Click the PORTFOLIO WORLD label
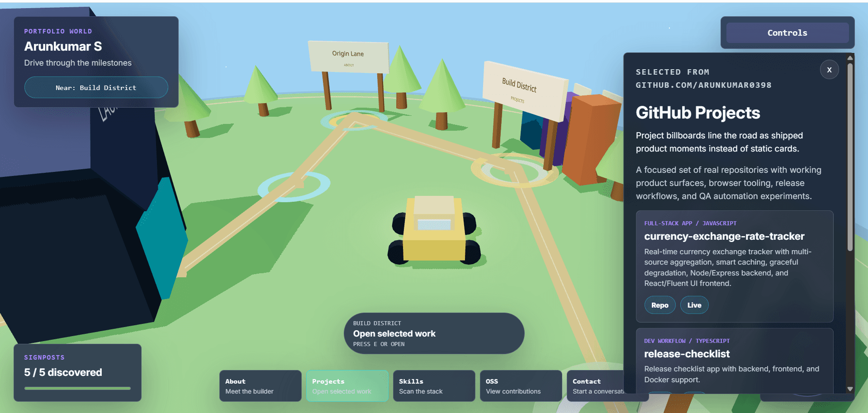This screenshot has width=868, height=413. click(58, 31)
